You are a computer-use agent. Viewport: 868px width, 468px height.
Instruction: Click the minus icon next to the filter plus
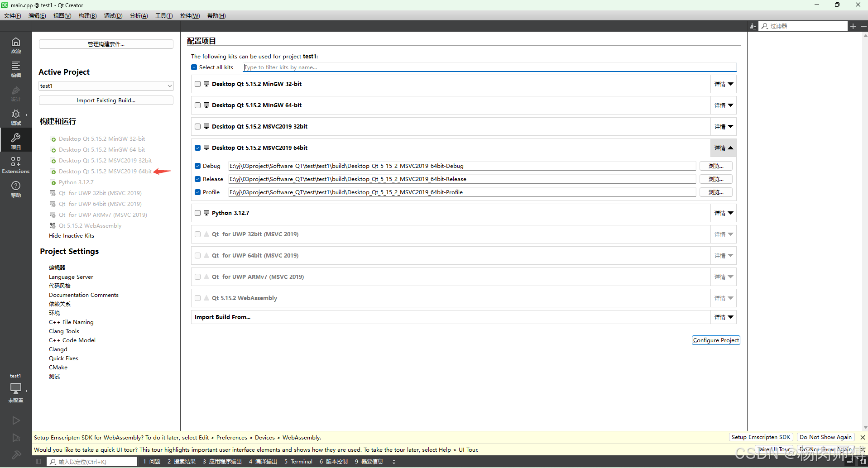tap(863, 26)
